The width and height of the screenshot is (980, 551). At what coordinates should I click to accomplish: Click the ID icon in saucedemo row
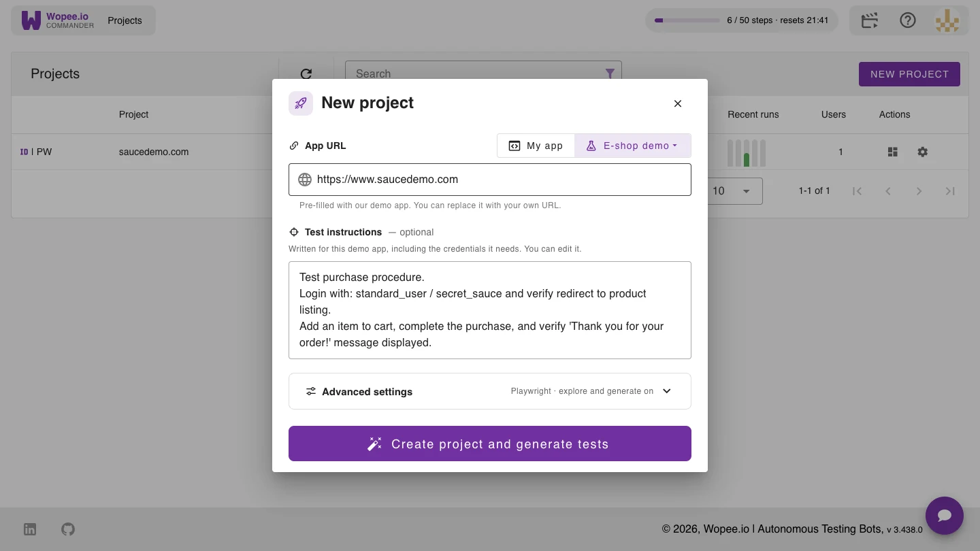click(24, 152)
